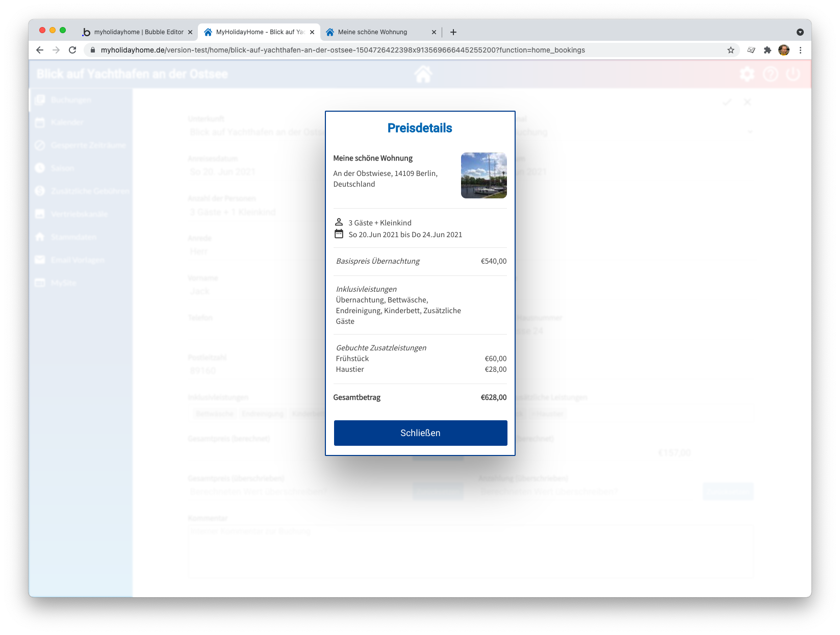Viewport: 840px width, 635px height.
Task: Switch to the Meine schöne Wohnung tab
Action: click(x=375, y=32)
